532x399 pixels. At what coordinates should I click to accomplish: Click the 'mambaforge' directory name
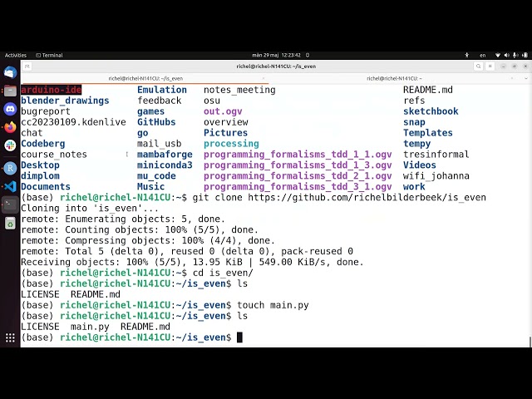[x=165, y=155]
